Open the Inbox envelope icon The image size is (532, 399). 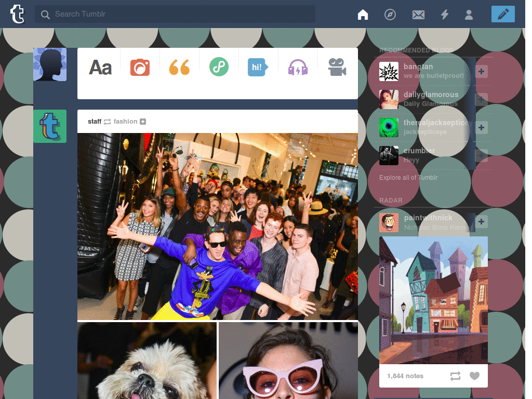pyautogui.click(x=418, y=15)
